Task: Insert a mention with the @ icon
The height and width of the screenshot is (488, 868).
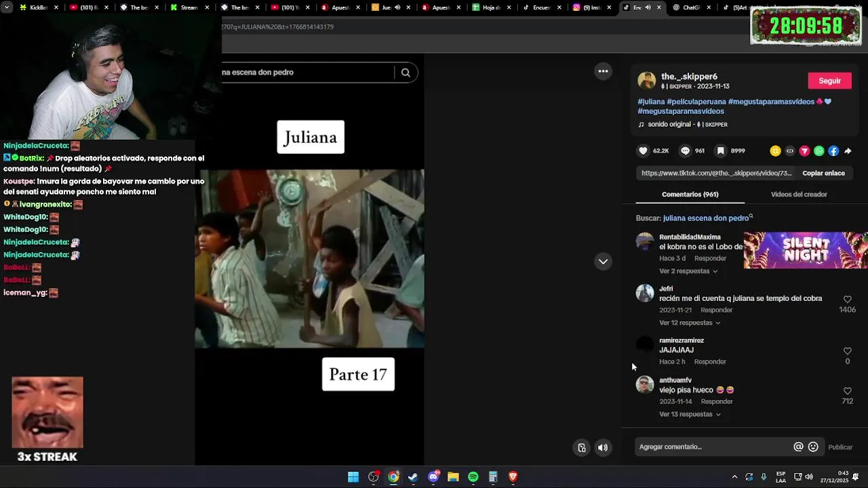Action: (799, 447)
